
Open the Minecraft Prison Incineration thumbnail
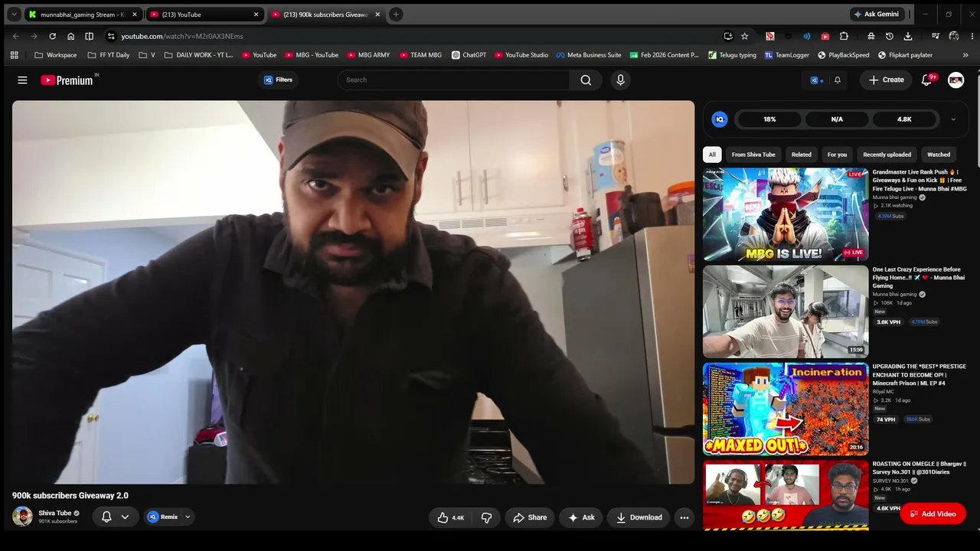[786, 409]
